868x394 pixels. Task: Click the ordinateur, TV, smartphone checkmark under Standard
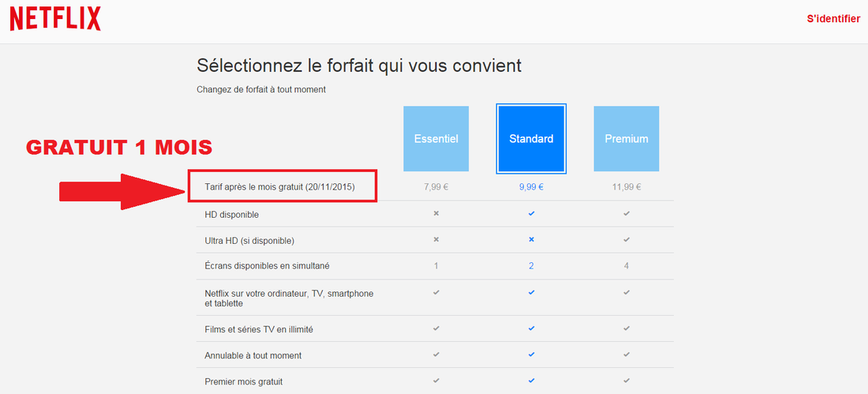(x=531, y=292)
